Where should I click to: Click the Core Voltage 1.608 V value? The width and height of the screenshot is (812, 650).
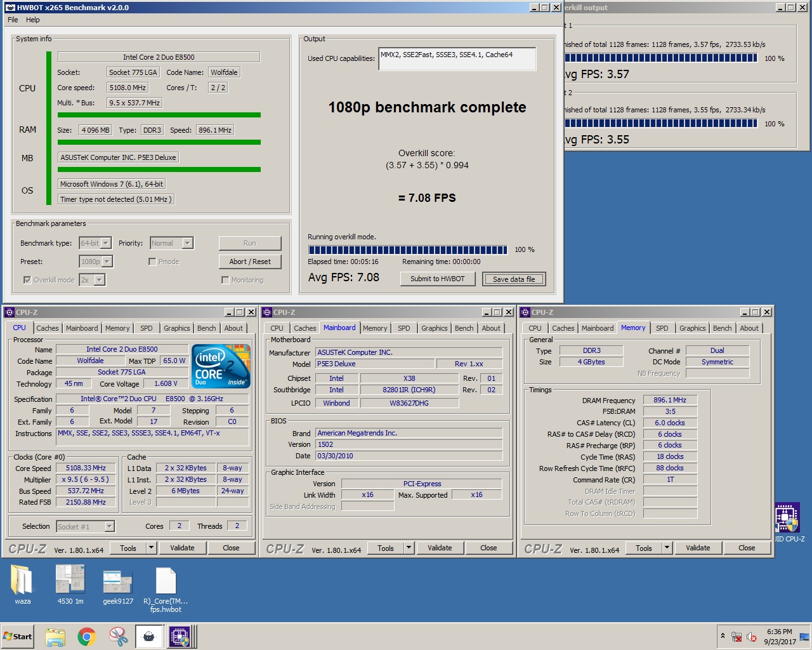coord(166,383)
